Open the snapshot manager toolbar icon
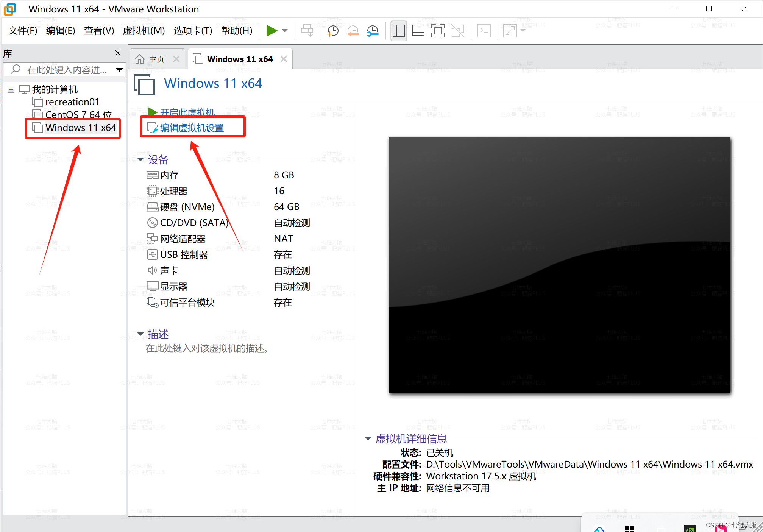The height and width of the screenshot is (532, 763). [373, 31]
